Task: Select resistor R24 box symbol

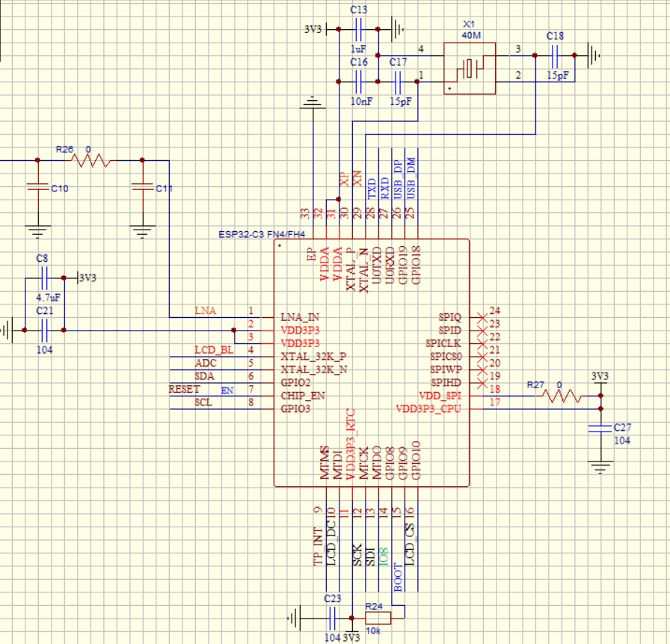Action: 378,618
